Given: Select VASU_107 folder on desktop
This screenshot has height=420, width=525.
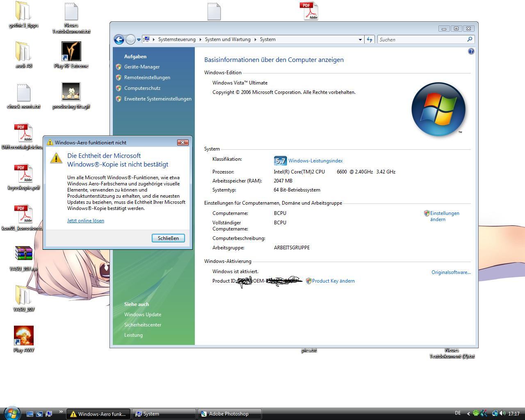Looking at the screenshot, I should [23, 299].
